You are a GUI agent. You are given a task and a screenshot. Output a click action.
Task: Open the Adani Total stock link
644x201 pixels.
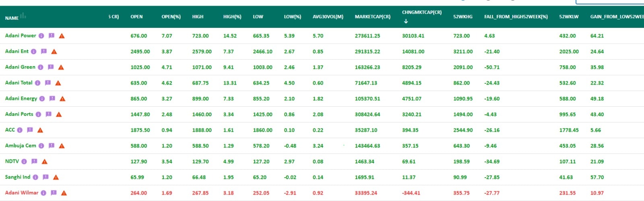click(x=19, y=83)
